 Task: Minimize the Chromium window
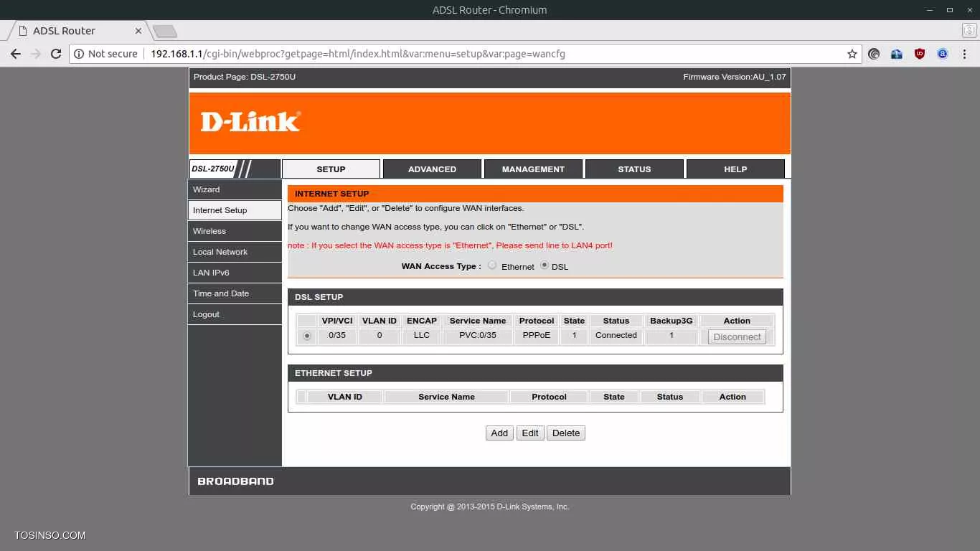930,10
